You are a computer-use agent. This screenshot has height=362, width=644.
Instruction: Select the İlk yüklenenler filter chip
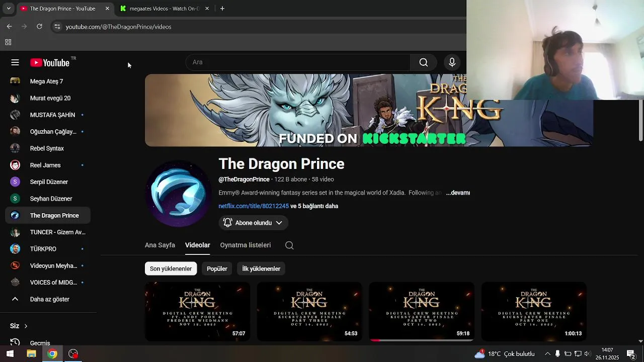(261, 268)
